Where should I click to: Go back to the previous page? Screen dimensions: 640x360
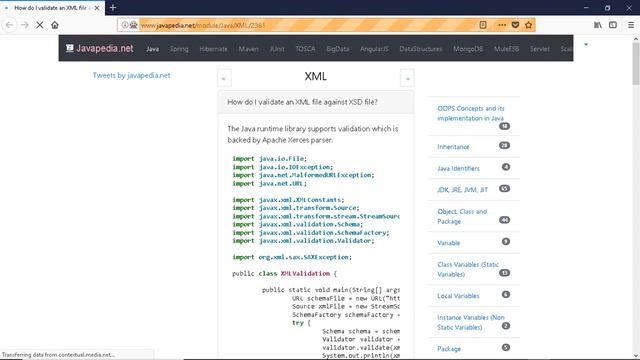click(9, 25)
